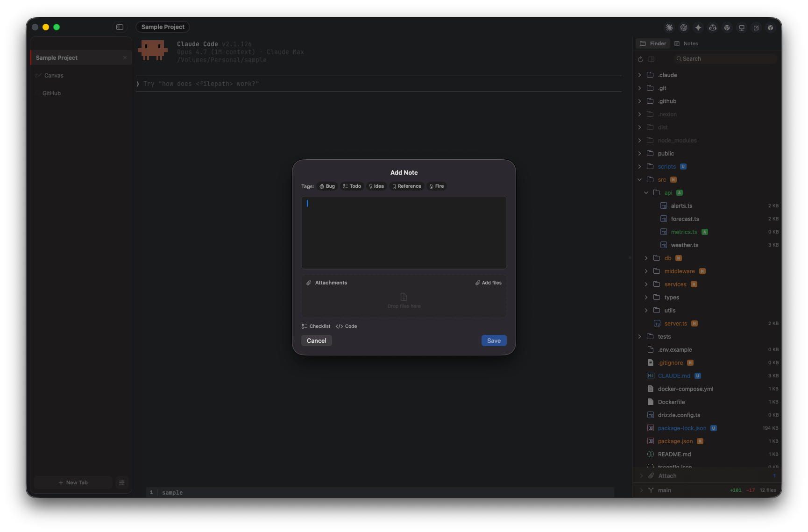Expand the .claude folder
This screenshot has height=532, width=808.
point(639,75)
